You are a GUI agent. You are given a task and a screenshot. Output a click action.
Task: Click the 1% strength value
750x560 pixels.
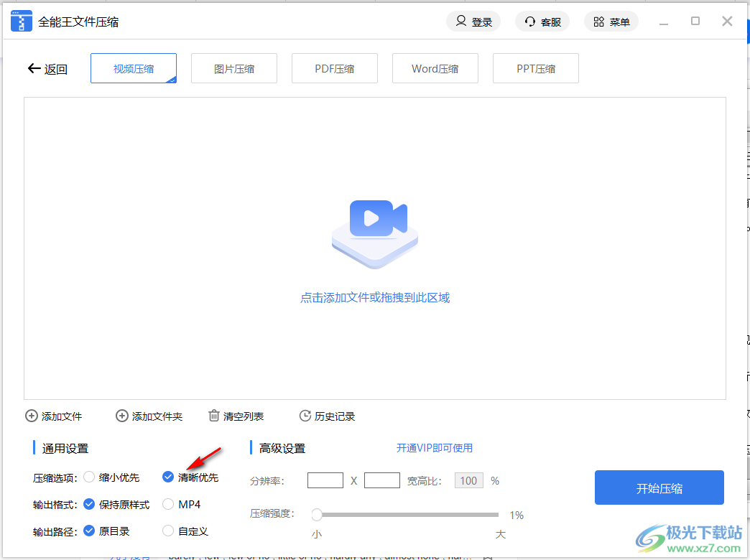517,515
